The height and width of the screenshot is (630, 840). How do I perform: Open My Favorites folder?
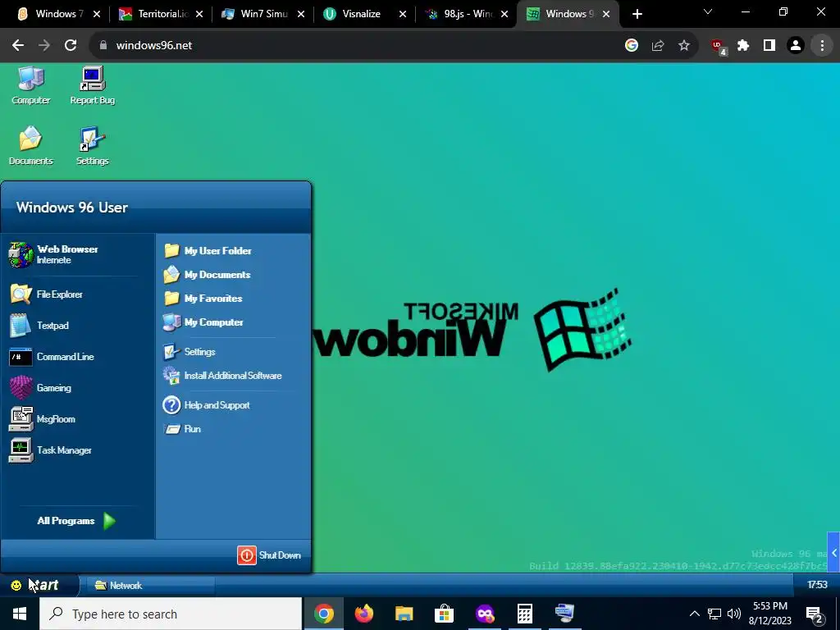[x=203, y=299]
